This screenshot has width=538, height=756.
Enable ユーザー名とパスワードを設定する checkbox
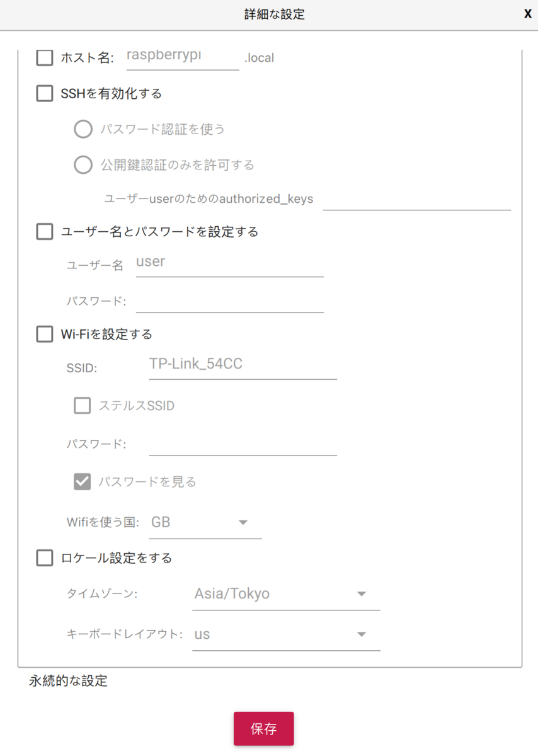[45, 232]
